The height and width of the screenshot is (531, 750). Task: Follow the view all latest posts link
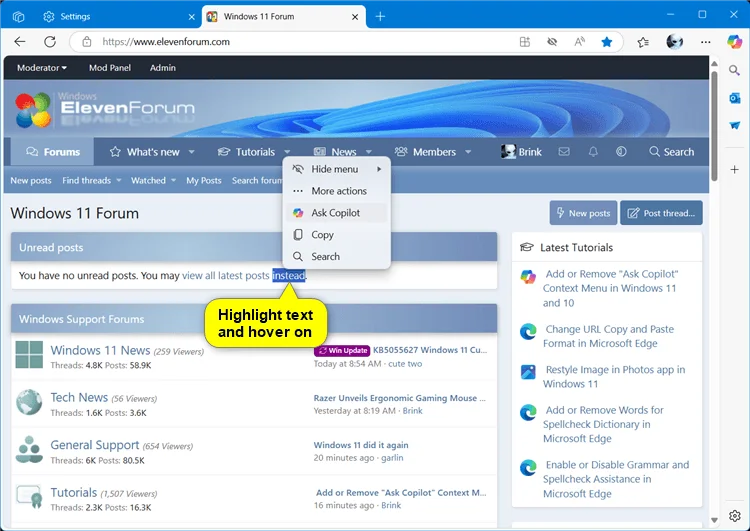pos(226,276)
